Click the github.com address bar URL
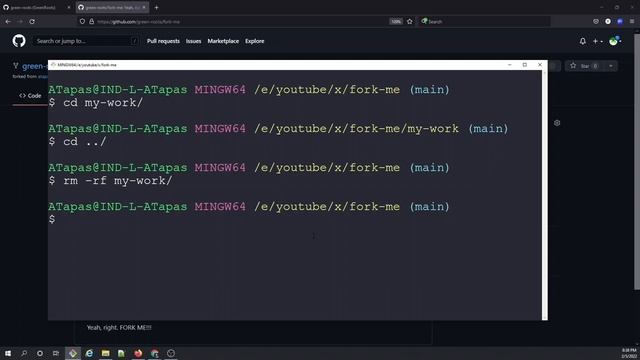The image size is (640, 360). point(139,22)
